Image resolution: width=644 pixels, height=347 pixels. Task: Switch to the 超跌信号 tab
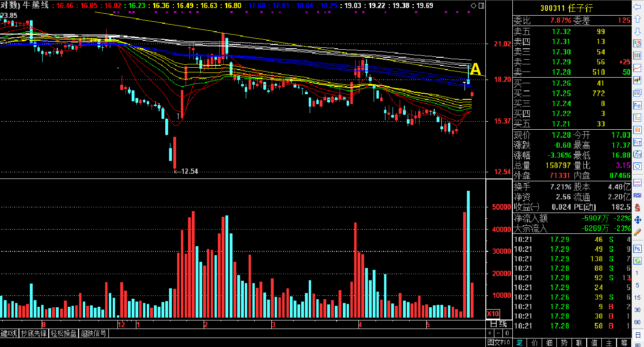[x=94, y=333]
